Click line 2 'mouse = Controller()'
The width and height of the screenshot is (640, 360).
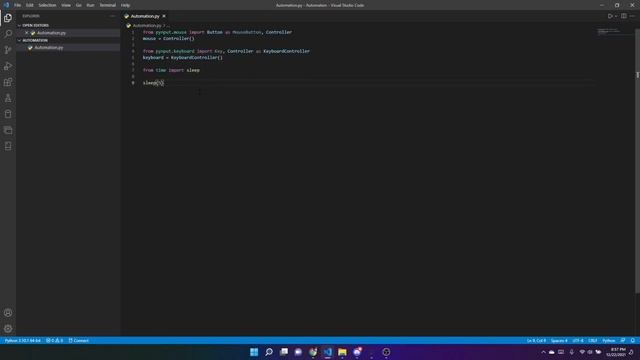(168, 38)
